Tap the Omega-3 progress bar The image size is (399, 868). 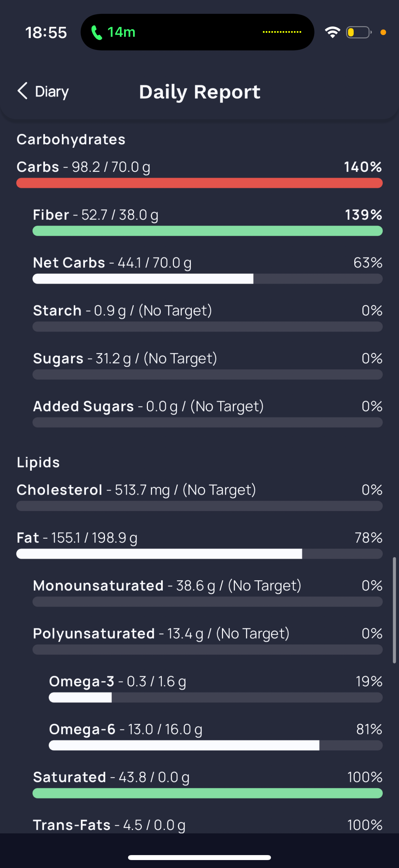point(215,697)
